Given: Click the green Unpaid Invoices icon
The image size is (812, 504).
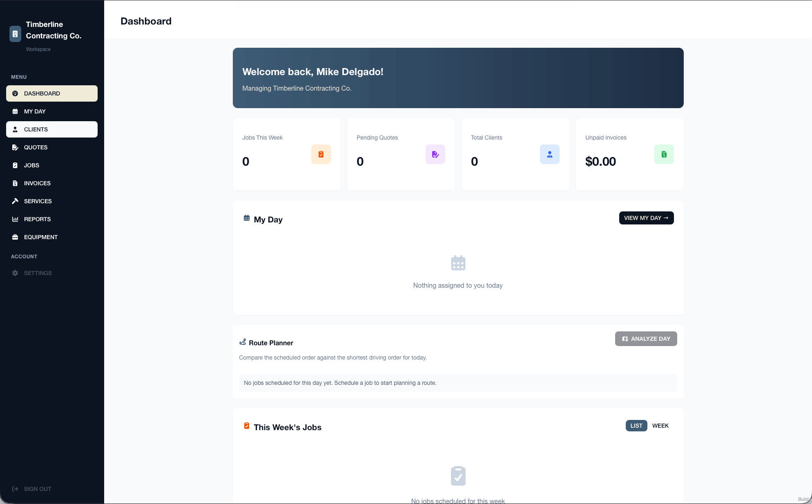Looking at the screenshot, I should click(664, 154).
